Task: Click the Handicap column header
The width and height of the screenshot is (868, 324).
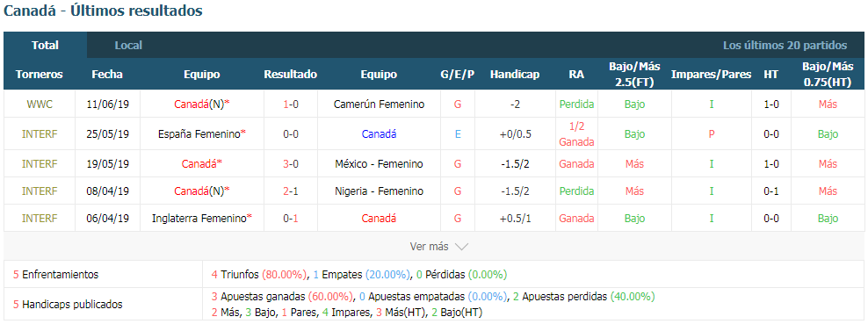Action: [515, 75]
